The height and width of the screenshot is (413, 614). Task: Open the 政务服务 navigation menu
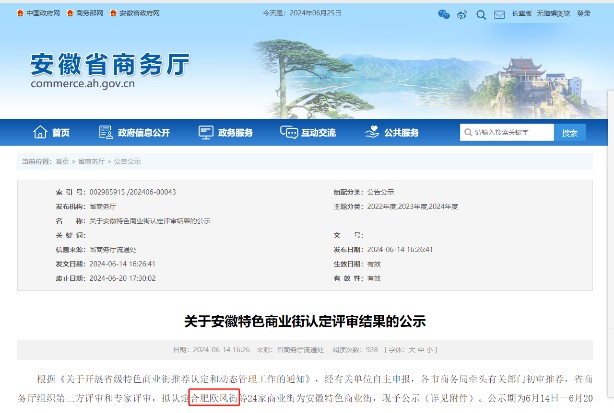click(234, 133)
